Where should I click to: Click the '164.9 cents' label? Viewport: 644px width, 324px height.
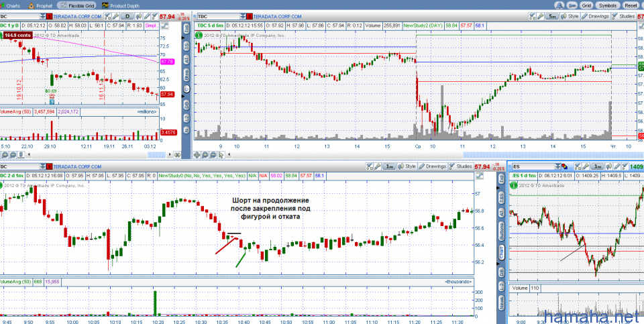17,36
